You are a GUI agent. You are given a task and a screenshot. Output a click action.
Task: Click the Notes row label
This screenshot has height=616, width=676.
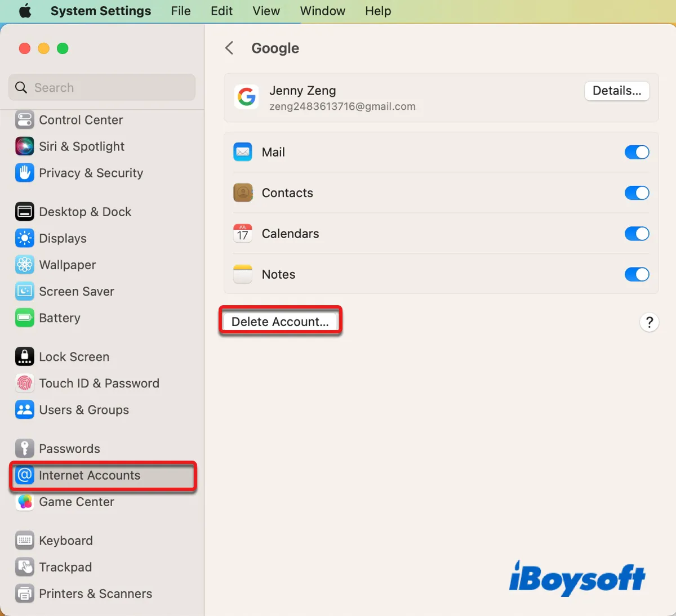(x=278, y=274)
